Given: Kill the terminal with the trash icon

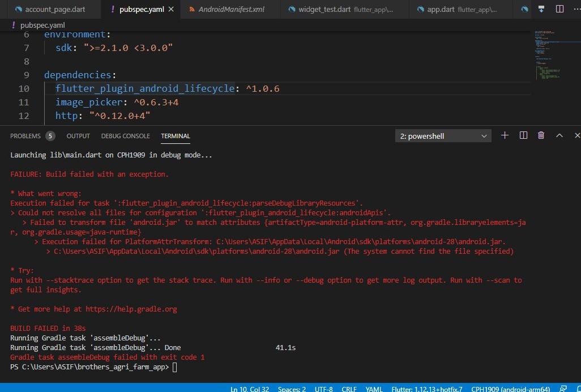Looking at the screenshot, I should (x=541, y=135).
